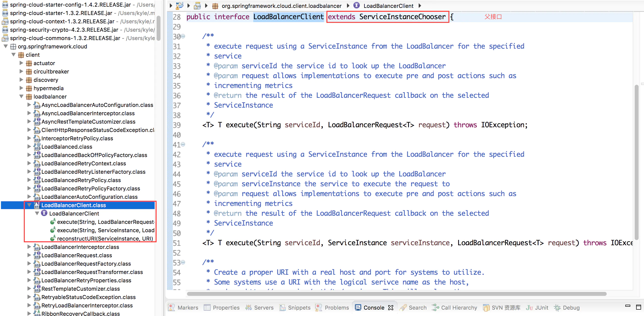Expand the discovery package
This screenshot has height=316, width=644.
click(22, 80)
